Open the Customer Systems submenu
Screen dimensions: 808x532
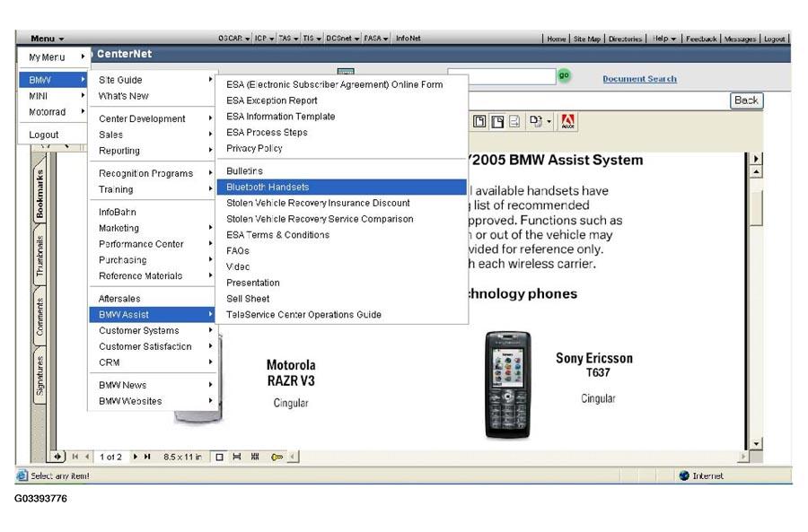coord(152,331)
